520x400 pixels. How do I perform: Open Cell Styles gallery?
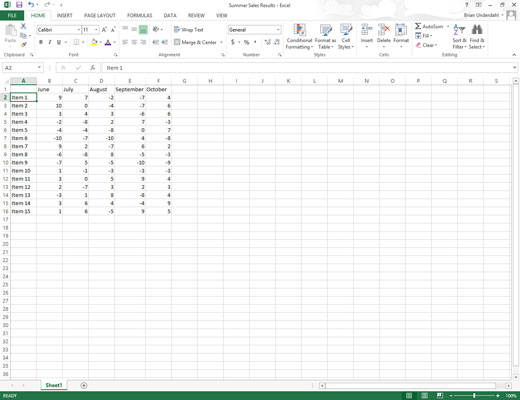point(346,37)
